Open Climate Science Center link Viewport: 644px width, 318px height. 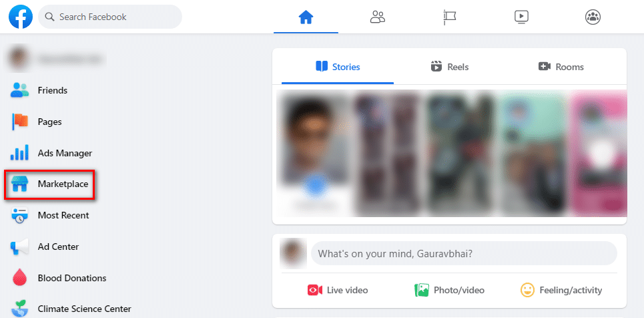click(85, 309)
